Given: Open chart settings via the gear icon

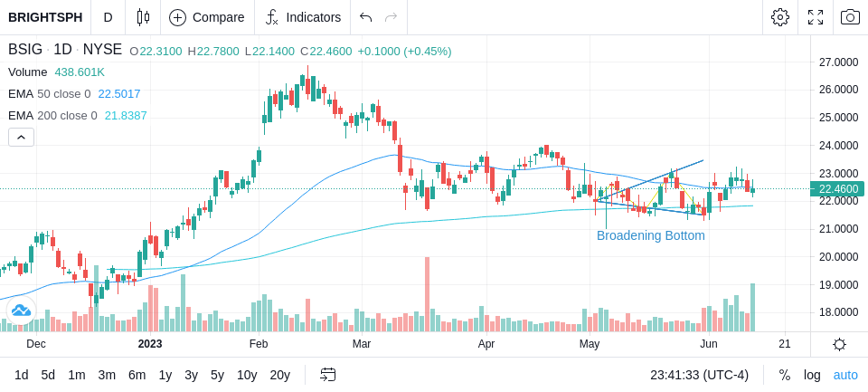Looking at the screenshot, I should 780,17.
